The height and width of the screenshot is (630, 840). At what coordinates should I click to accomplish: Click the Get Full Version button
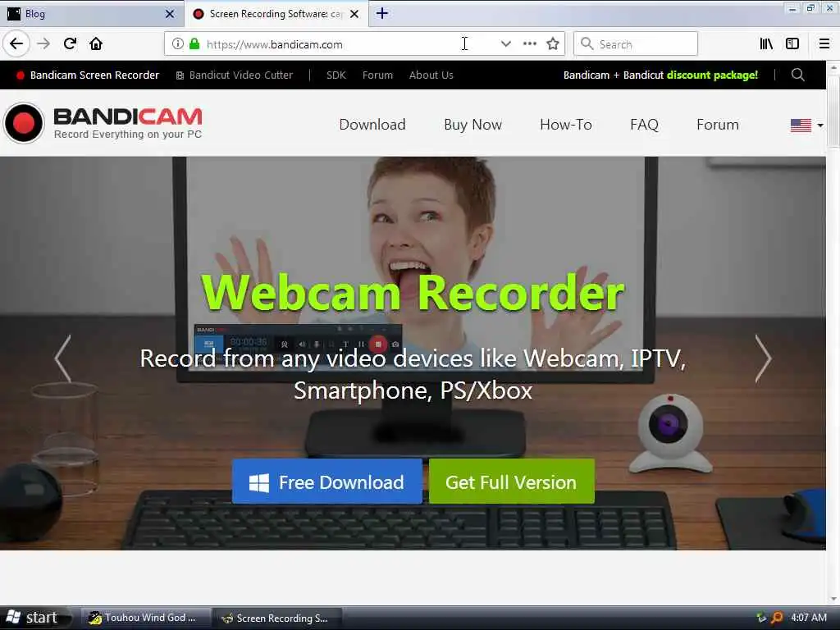(x=512, y=482)
